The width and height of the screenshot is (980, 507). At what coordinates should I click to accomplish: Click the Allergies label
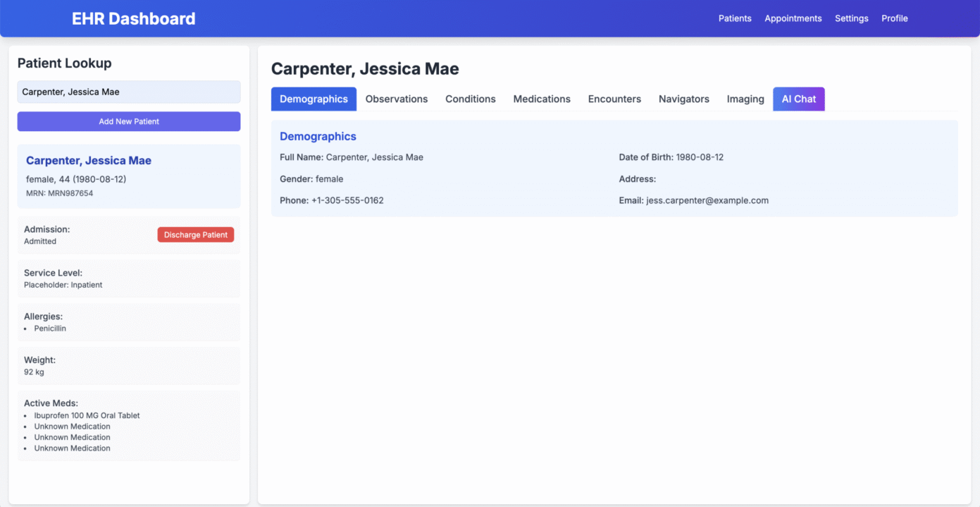(x=43, y=317)
